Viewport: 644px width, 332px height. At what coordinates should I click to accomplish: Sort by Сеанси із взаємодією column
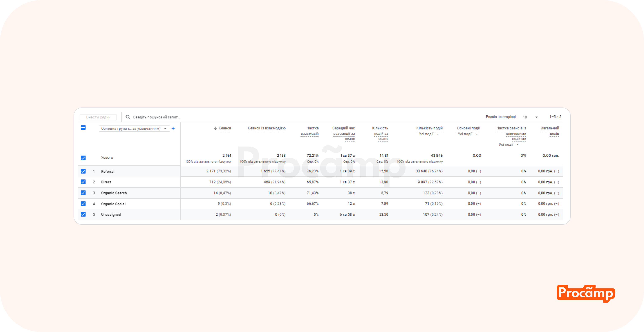(267, 128)
